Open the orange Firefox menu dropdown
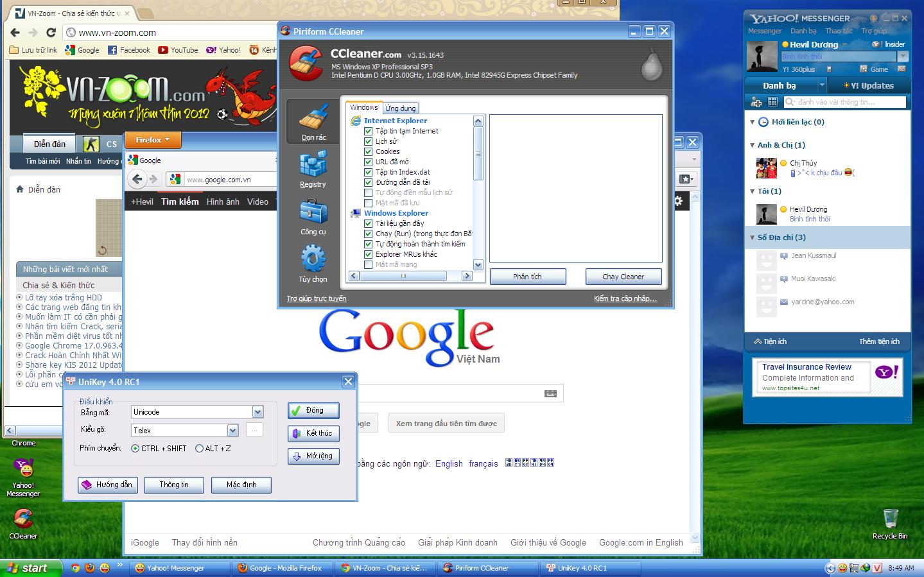 click(153, 139)
